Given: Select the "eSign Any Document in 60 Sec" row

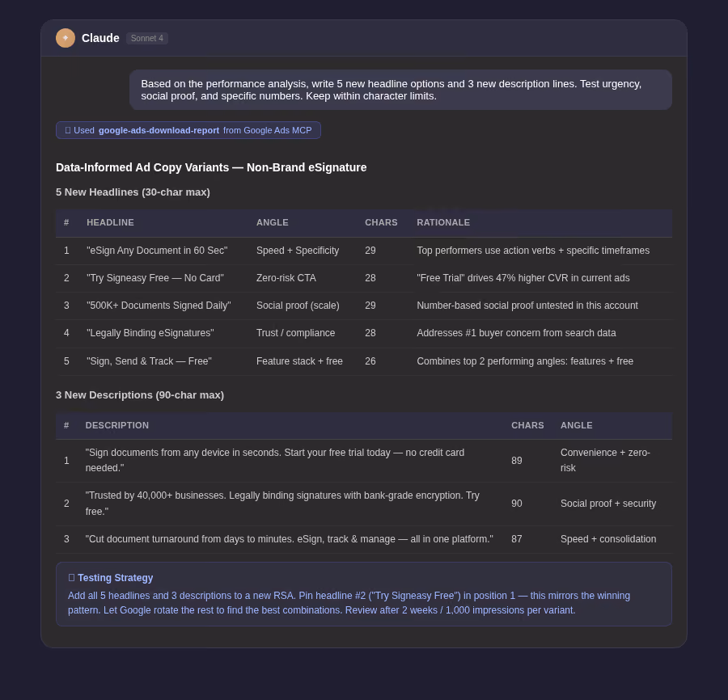Looking at the screenshot, I should tap(364, 251).
